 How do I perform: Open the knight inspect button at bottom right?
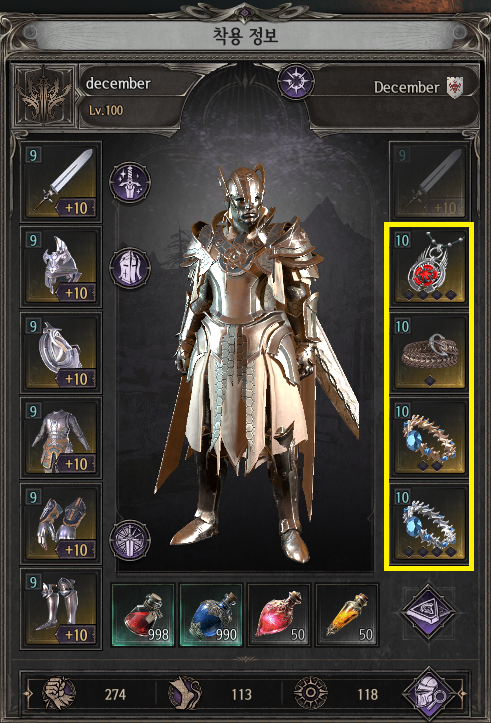(431, 693)
